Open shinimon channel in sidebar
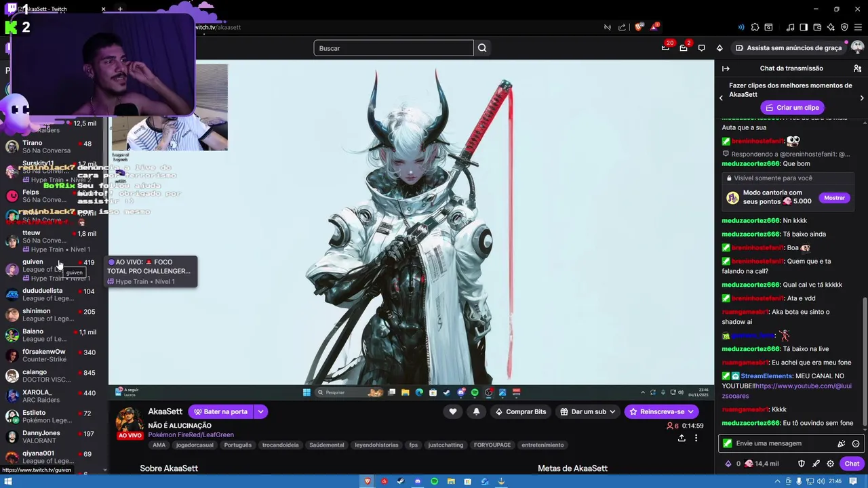This screenshot has width=868, height=488. 53,314
